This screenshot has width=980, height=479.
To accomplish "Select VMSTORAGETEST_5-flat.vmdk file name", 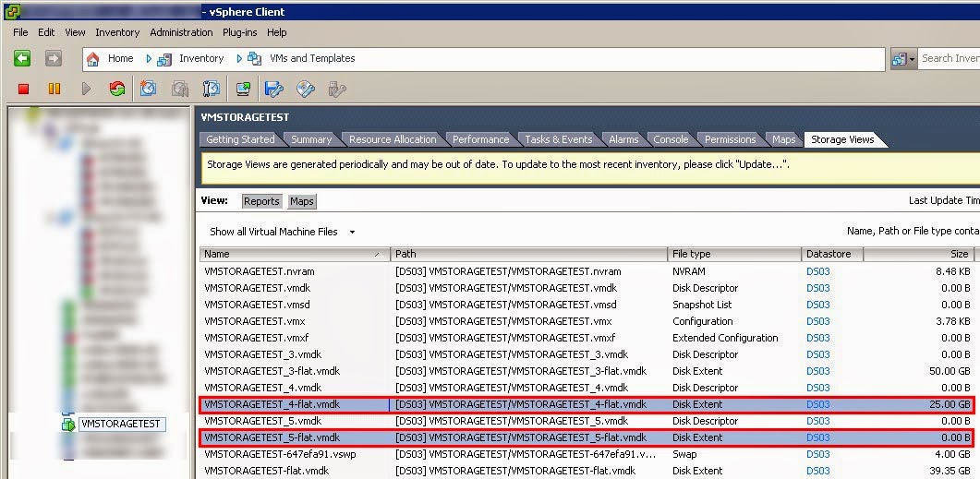I will [x=272, y=437].
